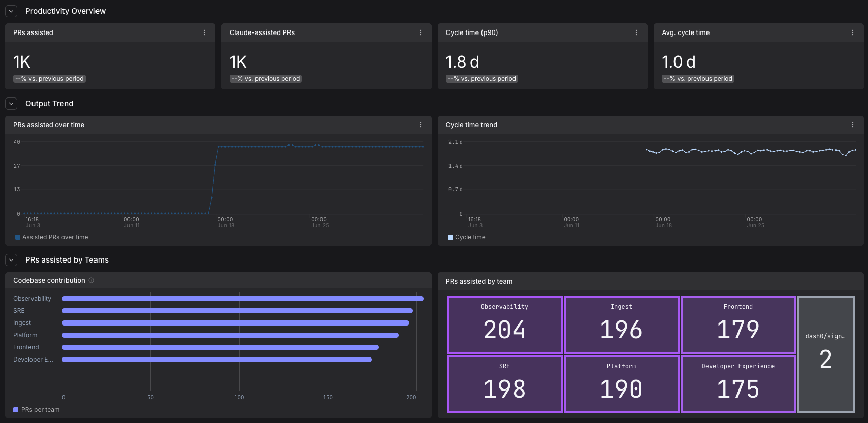
Task: Open Avg. cycle time panel options menu
Action: [x=853, y=32]
